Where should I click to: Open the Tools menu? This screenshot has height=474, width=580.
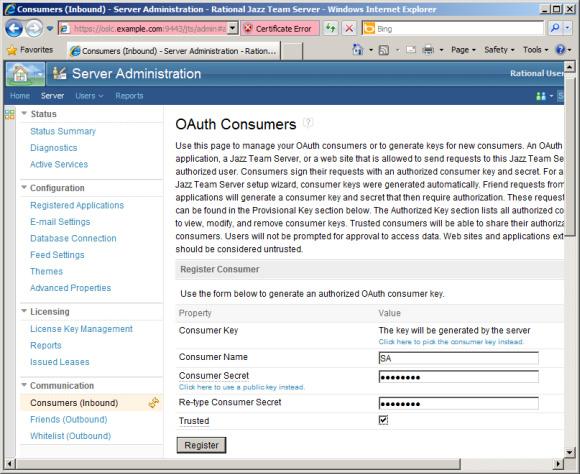535,50
